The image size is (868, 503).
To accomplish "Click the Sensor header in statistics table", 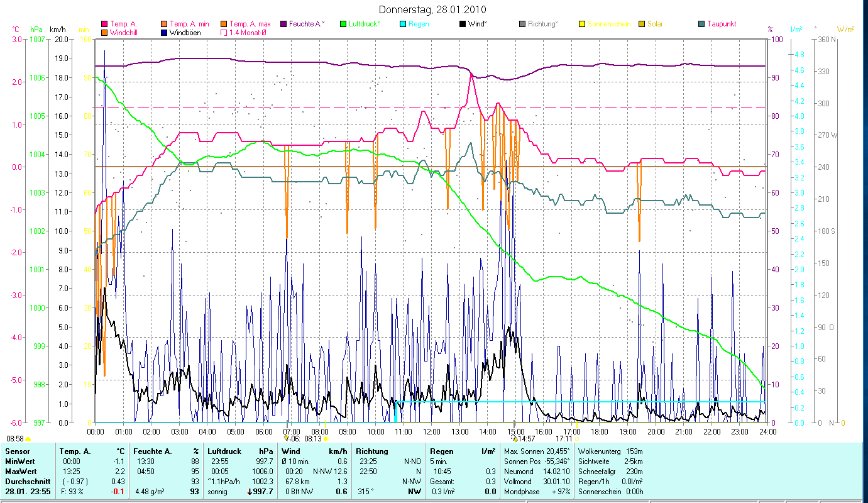I will click(x=17, y=451).
